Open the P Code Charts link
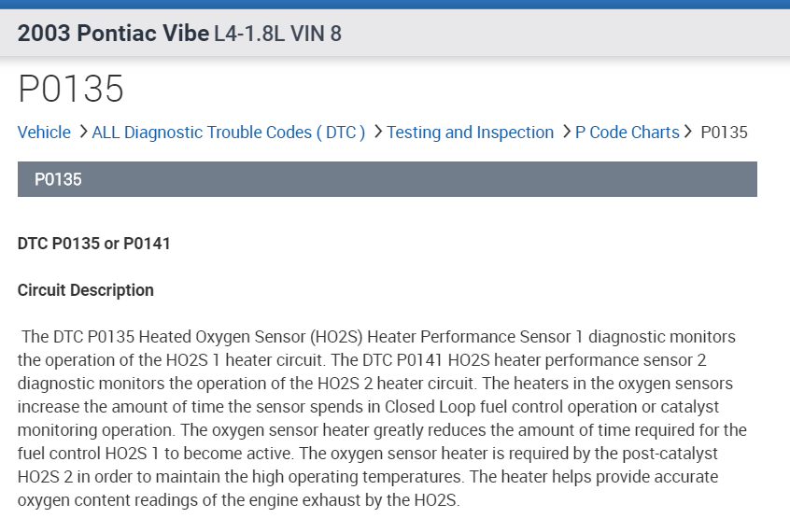Viewport: 790px width, 532px height. (x=627, y=133)
